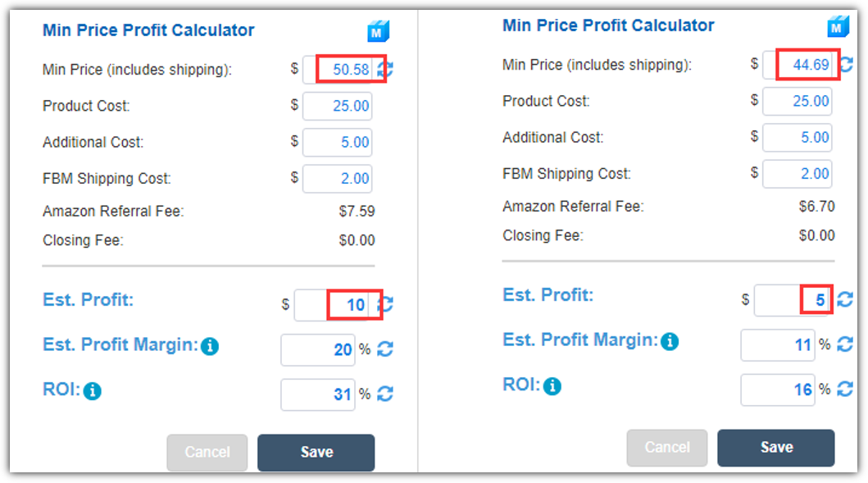The width and height of the screenshot is (868, 483).
Task: Recalculate ROI showing 31 percent
Action: [x=385, y=394]
